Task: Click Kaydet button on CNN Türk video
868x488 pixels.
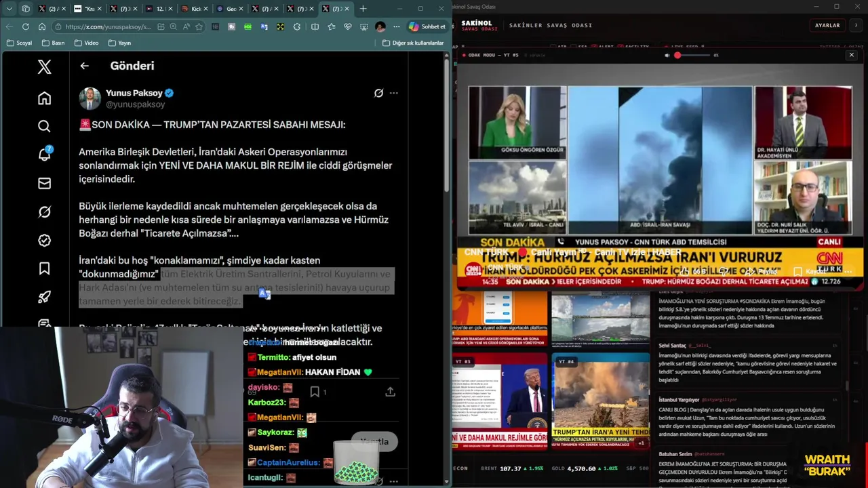Action: 811,271
